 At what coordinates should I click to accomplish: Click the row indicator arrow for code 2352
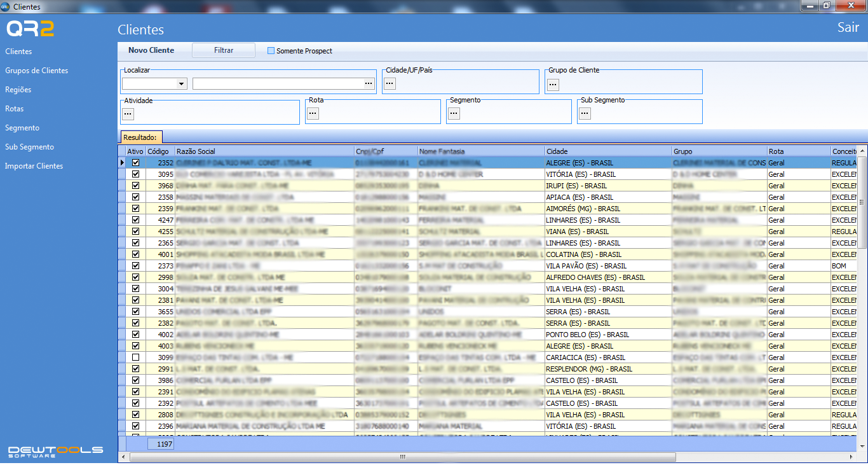(122, 163)
